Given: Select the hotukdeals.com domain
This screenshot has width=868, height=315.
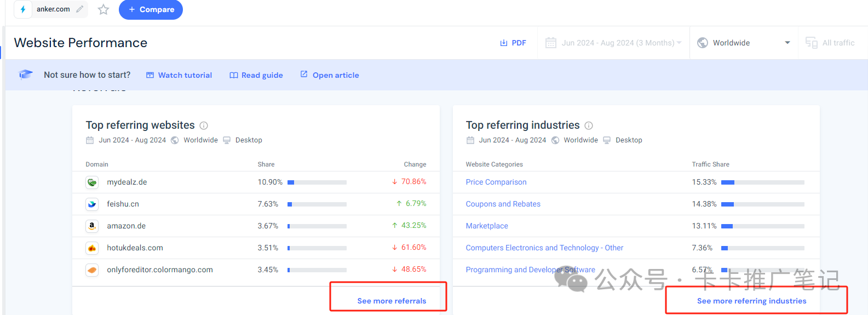Looking at the screenshot, I should 135,248.
